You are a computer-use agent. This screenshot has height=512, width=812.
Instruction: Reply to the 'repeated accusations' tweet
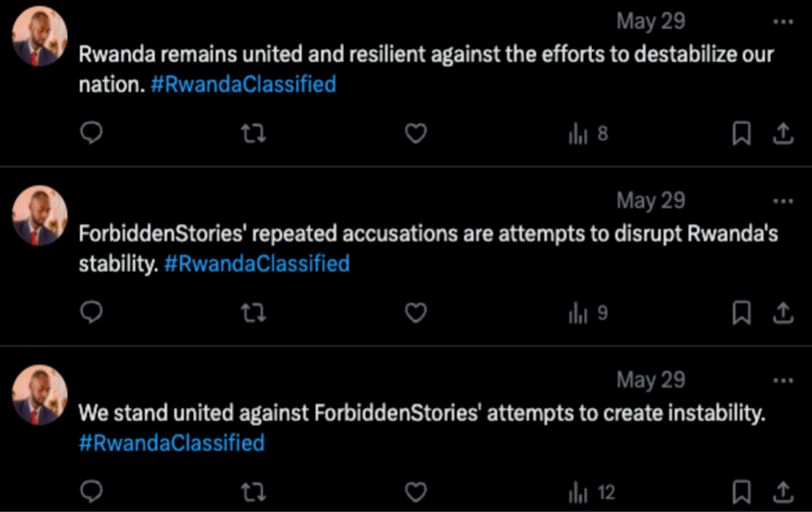point(91,312)
